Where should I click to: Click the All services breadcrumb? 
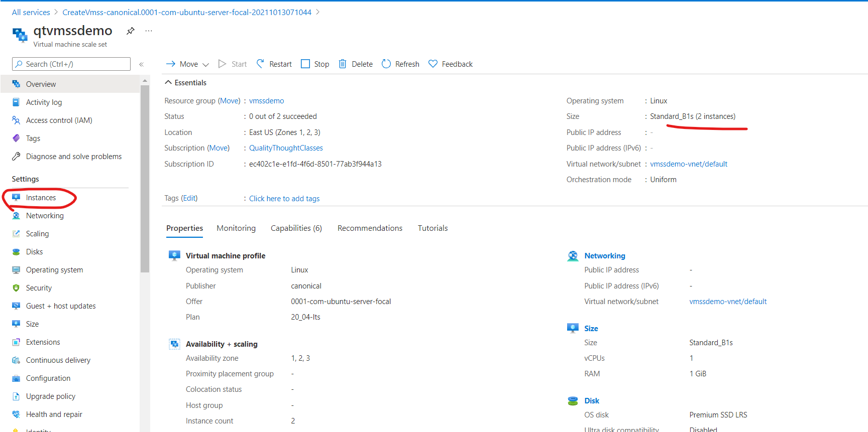[x=31, y=13]
